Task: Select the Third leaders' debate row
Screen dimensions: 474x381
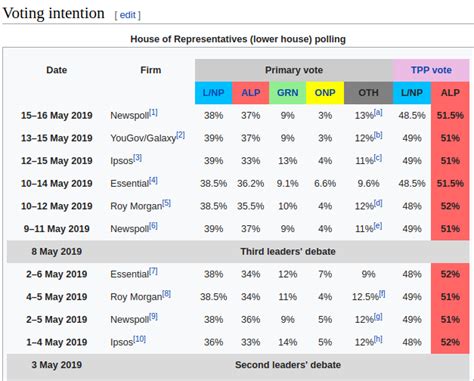Action: 238,251
